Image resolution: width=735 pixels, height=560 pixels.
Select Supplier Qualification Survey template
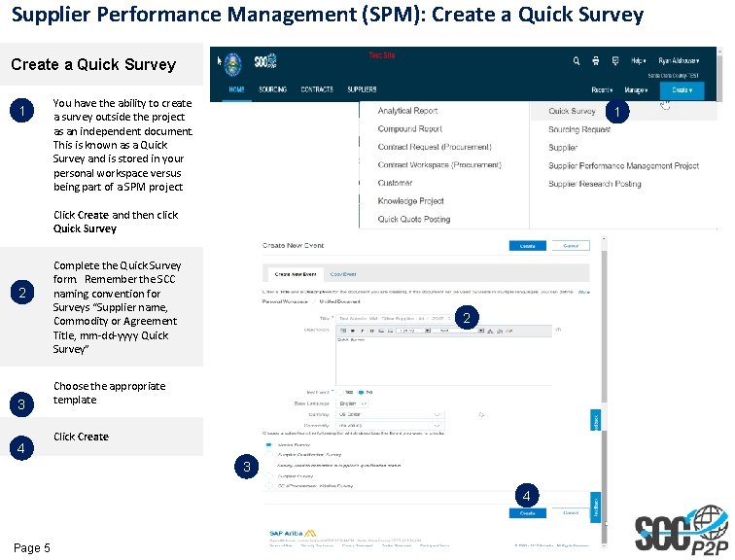268,455
